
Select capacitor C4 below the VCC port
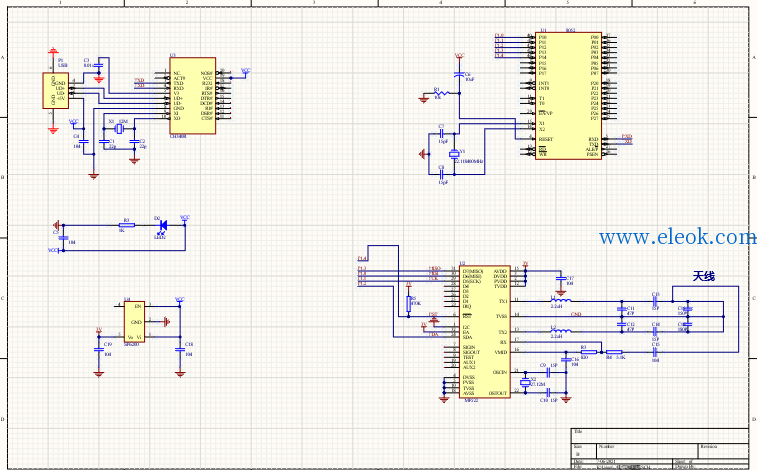pos(84,141)
